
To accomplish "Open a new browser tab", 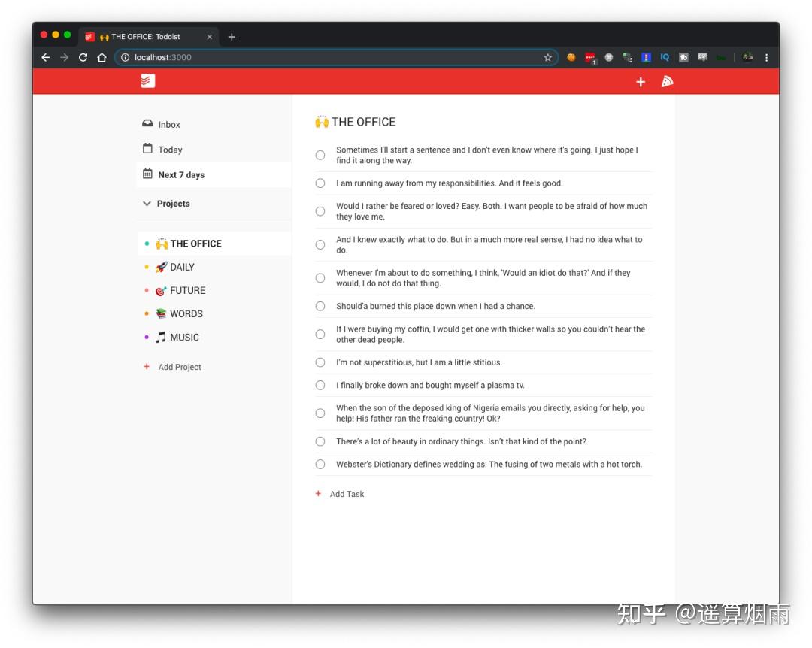I will coord(232,36).
